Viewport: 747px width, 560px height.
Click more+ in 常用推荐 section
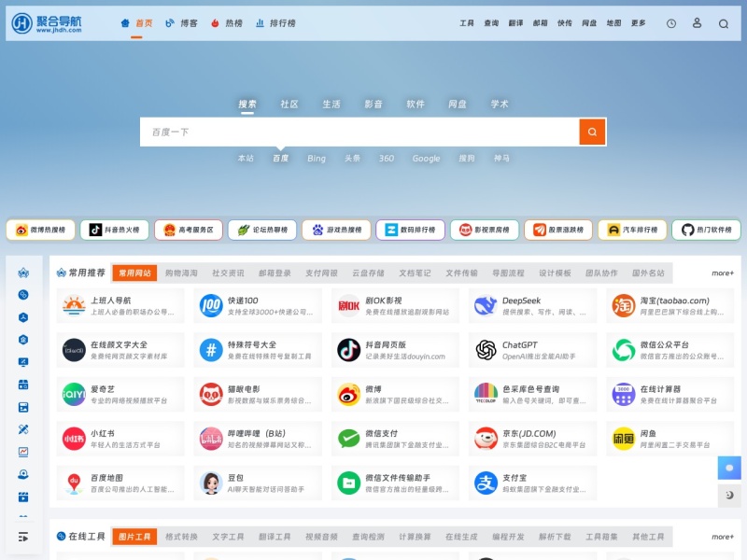coord(723,273)
